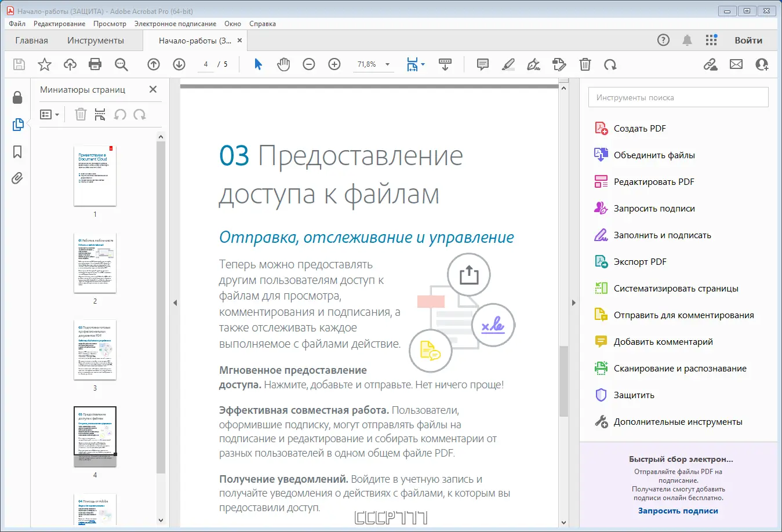This screenshot has width=782, height=532.
Task: Add a comment with the speech bubble icon
Action: tap(482, 64)
